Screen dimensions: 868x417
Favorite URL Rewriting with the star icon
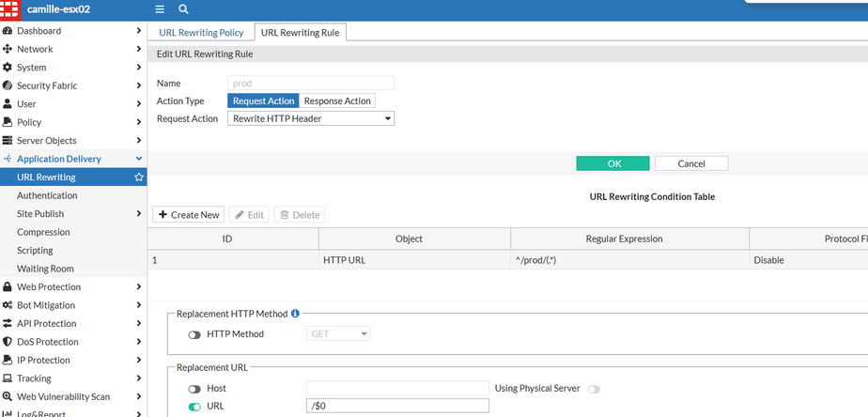tap(139, 178)
